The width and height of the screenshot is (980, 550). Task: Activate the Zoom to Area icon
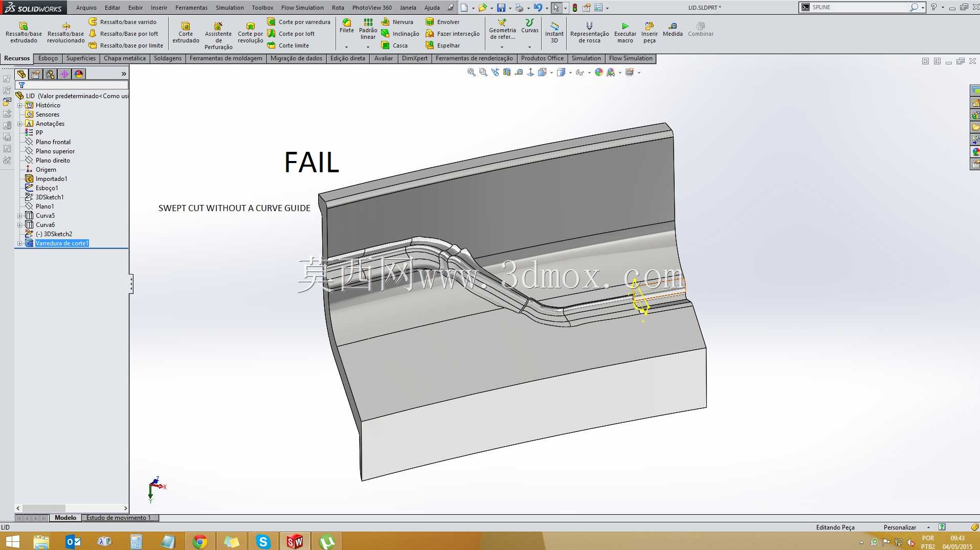coord(483,73)
